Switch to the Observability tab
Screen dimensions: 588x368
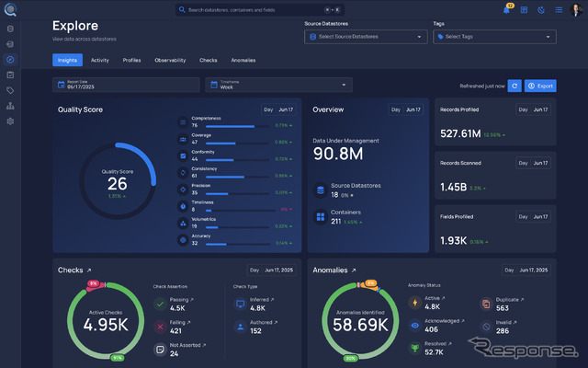tap(170, 60)
